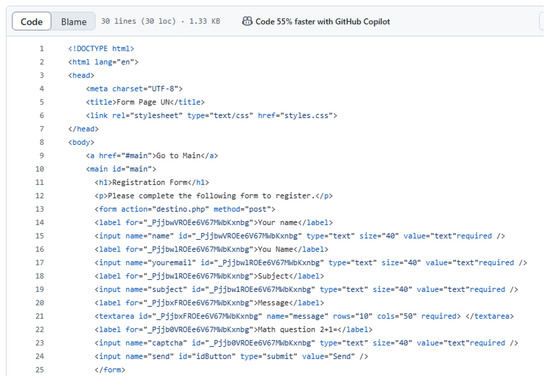
Task: Click the Math question label line
Action: tap(233, 329)
